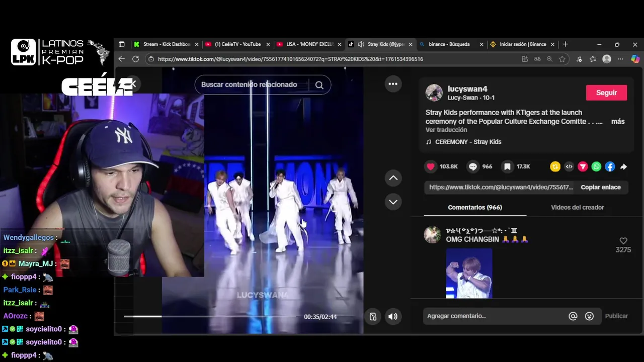This screenshot has width=644, height=362.
Task: Mute the video with the speaker icon
Action: [x=393, y=316]
